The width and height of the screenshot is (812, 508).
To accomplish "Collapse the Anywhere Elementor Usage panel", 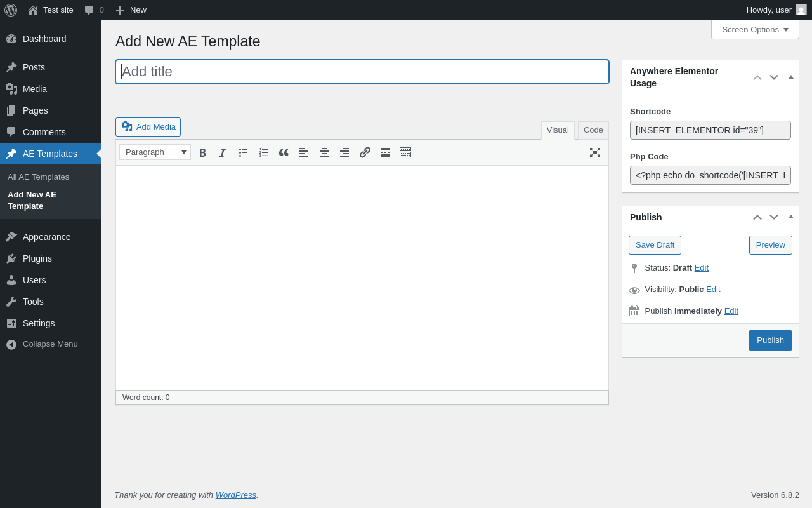I will (x=791, y=77).
